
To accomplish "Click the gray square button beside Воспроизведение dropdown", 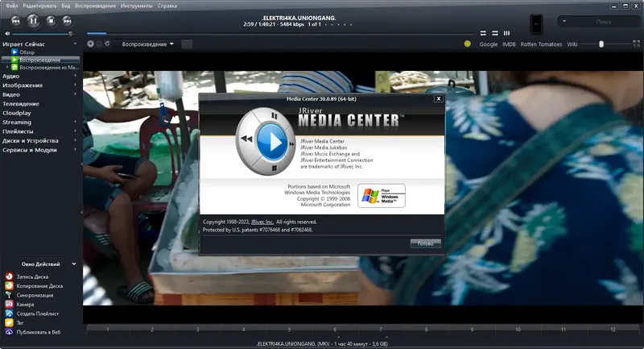I will (187, 44).
